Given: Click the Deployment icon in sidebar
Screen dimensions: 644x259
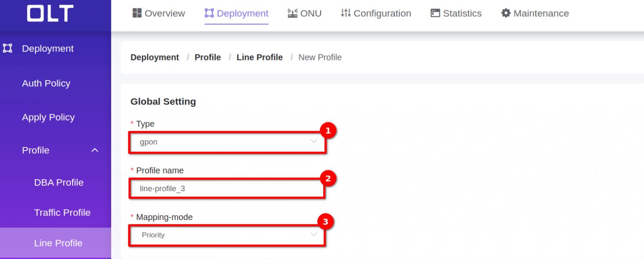Looking at the screenshot, I should [8, 48].
